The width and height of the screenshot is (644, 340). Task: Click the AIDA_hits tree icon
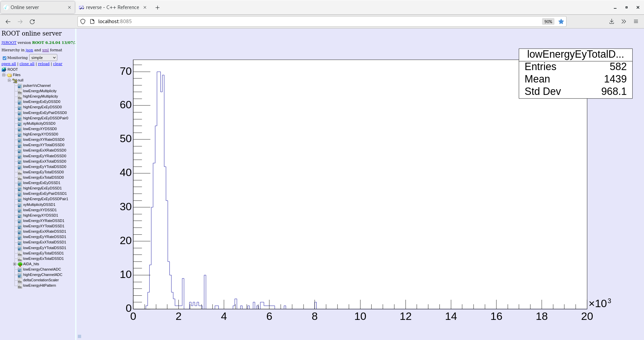(20, 264)
